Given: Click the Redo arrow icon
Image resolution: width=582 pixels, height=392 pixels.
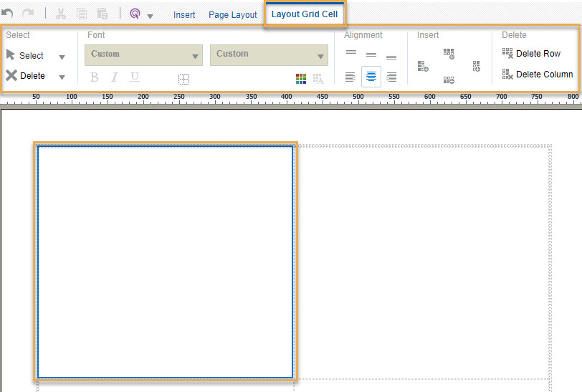Looking at the screenshot, I should (28, 14).
